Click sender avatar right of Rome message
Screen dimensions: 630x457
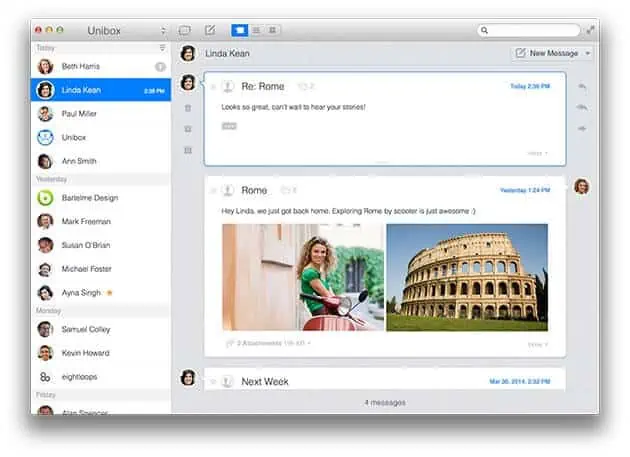pyautogui.click(x=582, y=186)
